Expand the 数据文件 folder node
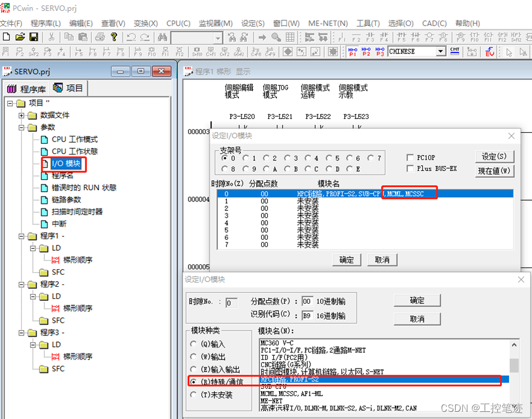 pyautogui.click(x=22, y=115)
